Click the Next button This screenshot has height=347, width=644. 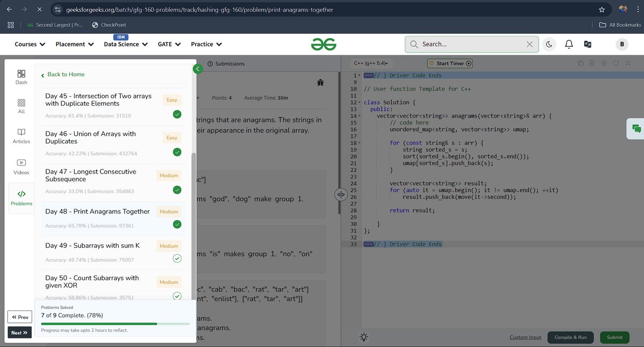point(20,332)
